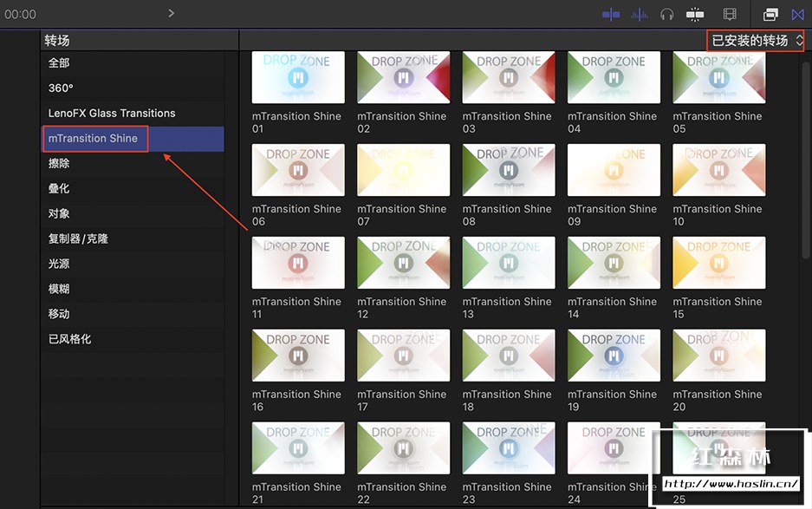
Task: Select mTransition Shine 16 thumbnail
Action: pos(298,356)
